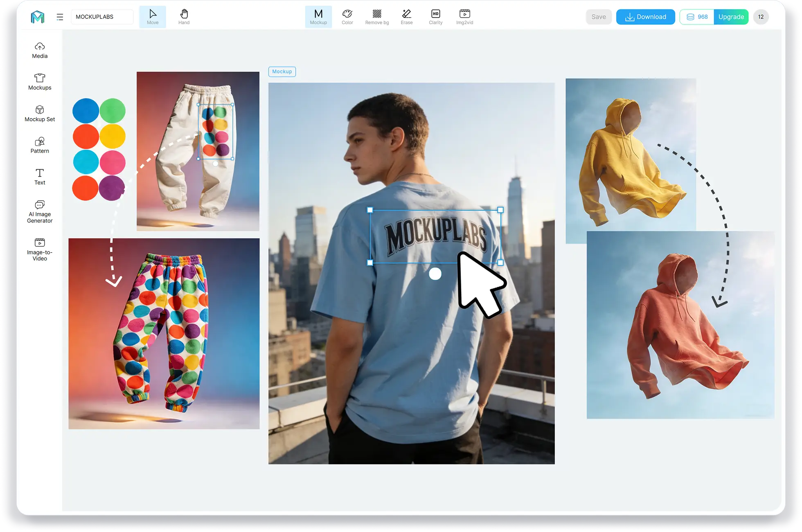This screenshot has width=802, height=532.
Task: Click the Download button
Action: pos(645,17)
